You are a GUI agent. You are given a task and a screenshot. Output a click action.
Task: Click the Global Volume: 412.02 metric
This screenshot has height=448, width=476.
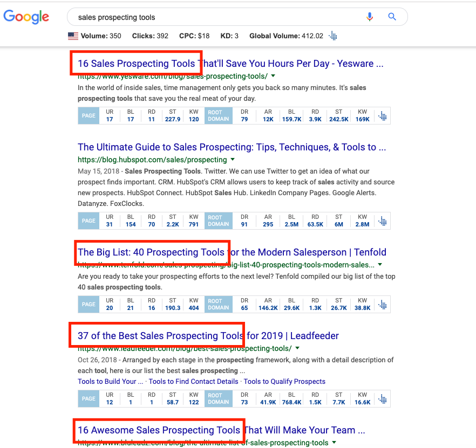[x=286, y=36]
